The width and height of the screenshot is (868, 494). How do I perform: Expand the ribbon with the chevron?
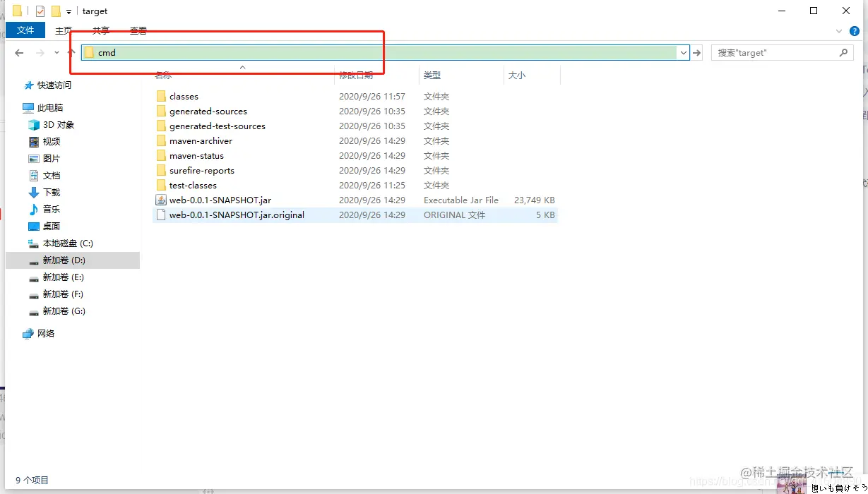[839, 31]
